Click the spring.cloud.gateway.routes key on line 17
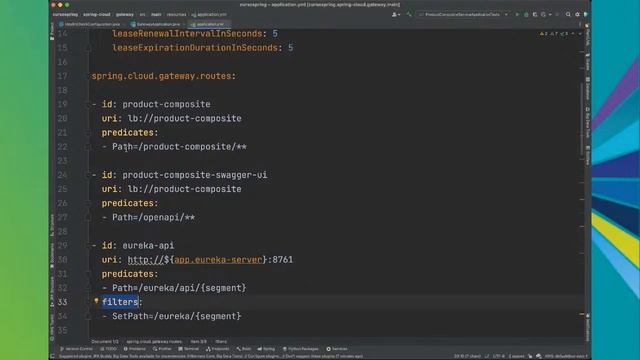Screen dimensions: 640x360 tap(161, 76)
